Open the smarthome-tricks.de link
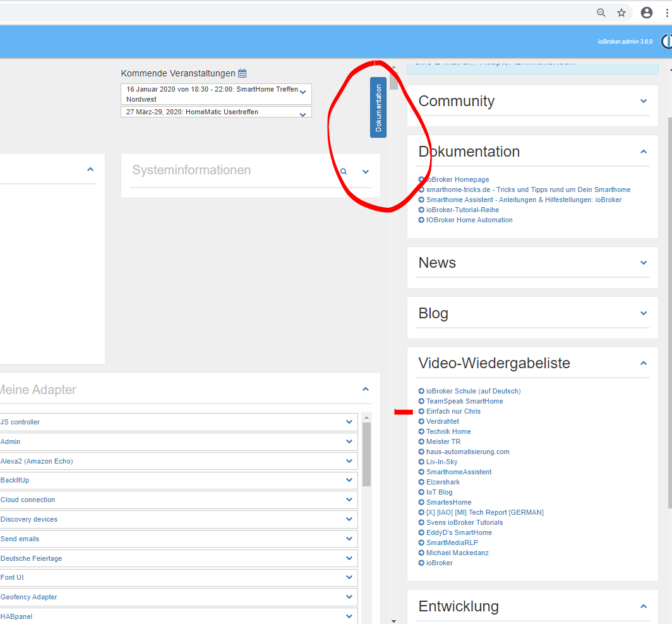672x624 pixels. tap(528, 189)
